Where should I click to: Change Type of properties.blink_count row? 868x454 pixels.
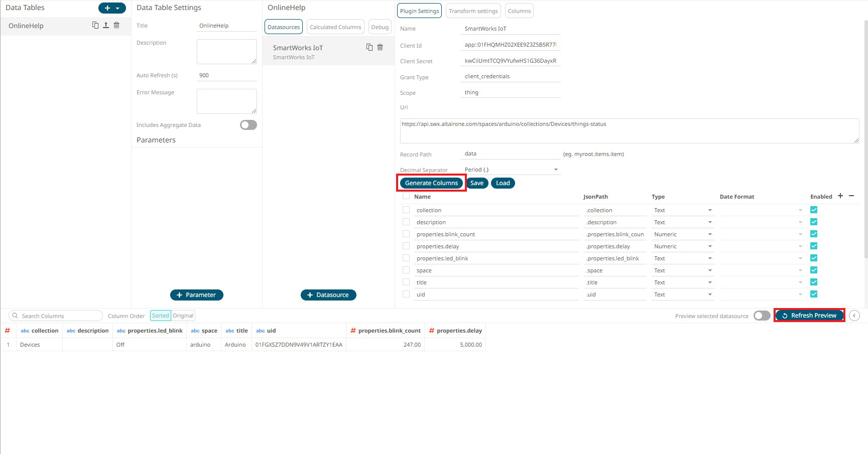tap(683, 234)
